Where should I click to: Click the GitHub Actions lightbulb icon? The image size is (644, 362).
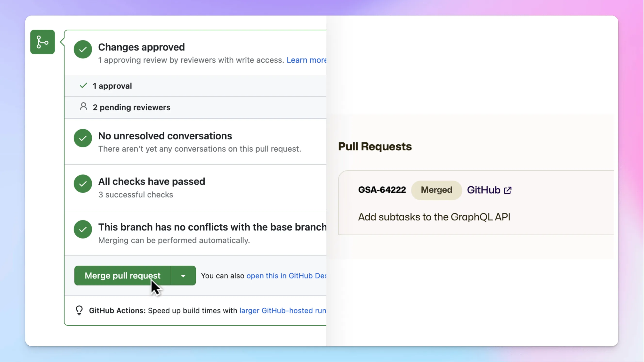click(x=79, y=311)
